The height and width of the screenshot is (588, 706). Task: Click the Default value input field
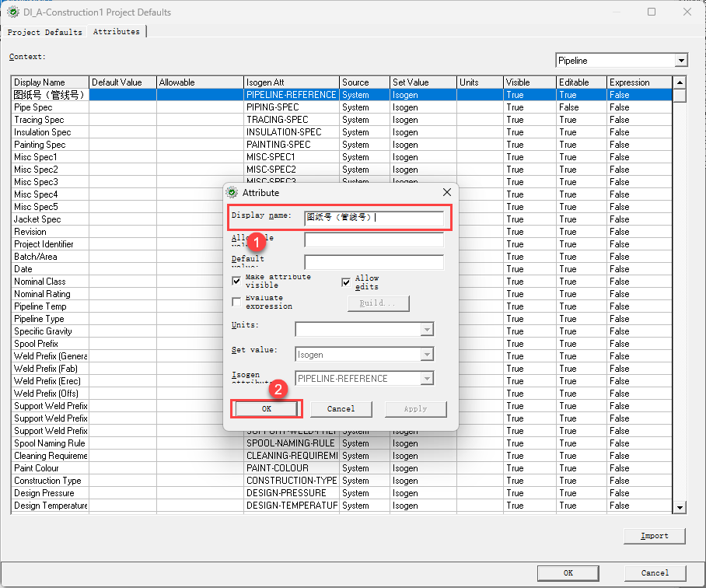coord(373,262)
